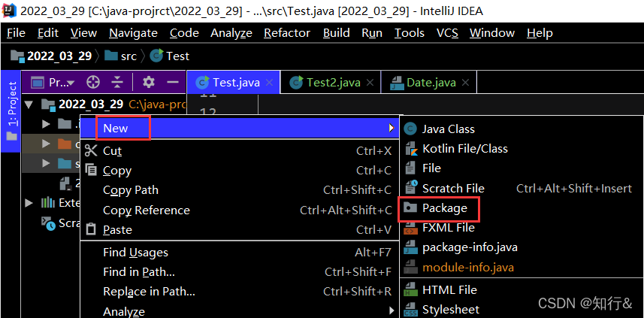644x318 pixels.
Task: Click the FXML File icon
Action: 411,228
